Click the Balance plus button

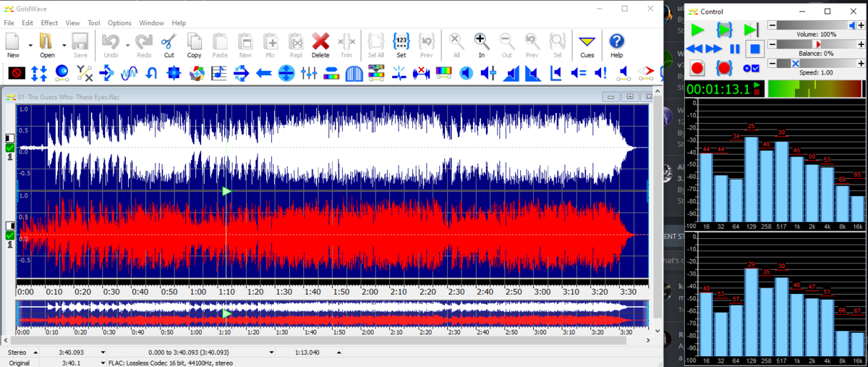(861, 44)
